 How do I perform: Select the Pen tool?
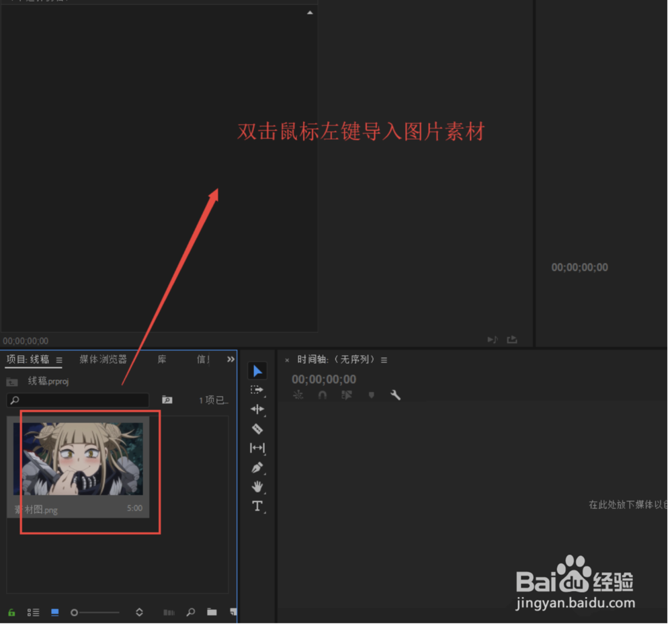pyautogui.click(x=257, y=467)
